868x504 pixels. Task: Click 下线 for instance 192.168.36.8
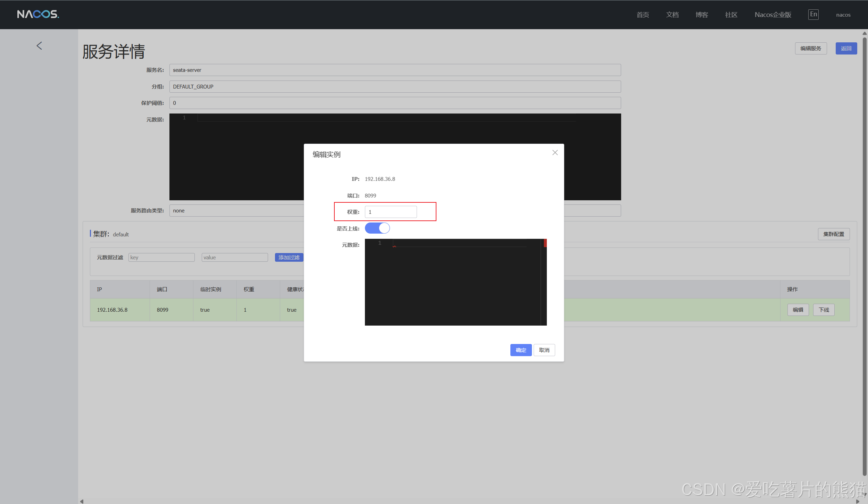coord(824,310)
